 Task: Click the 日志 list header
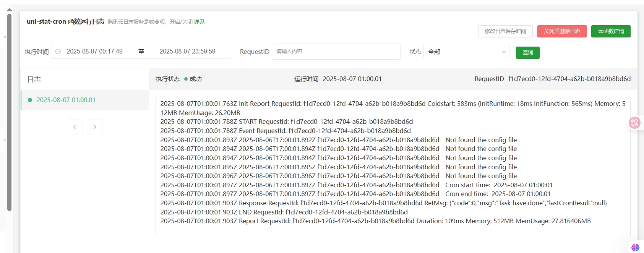tap(34, 79)
